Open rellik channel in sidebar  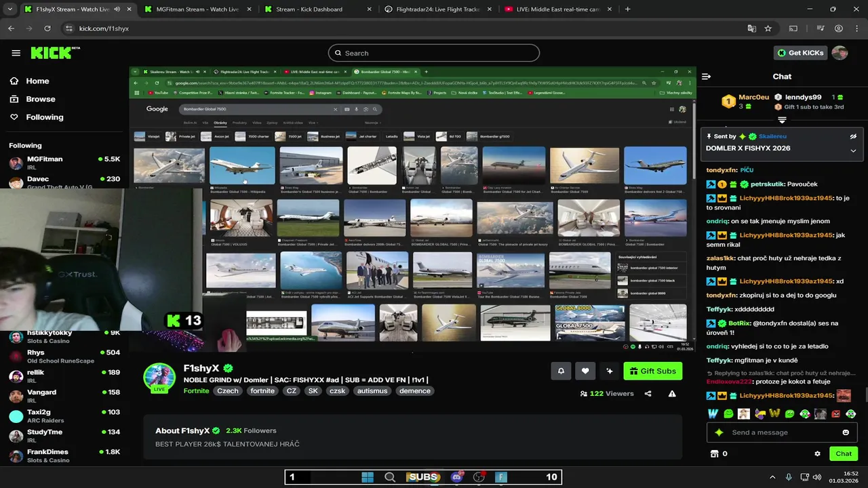pos(64,376)
